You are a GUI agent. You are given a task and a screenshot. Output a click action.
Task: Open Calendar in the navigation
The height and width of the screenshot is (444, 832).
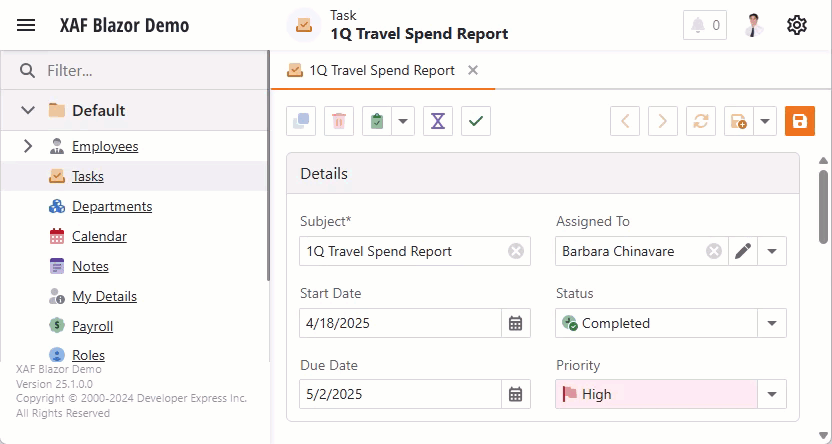tap(99, 236)
